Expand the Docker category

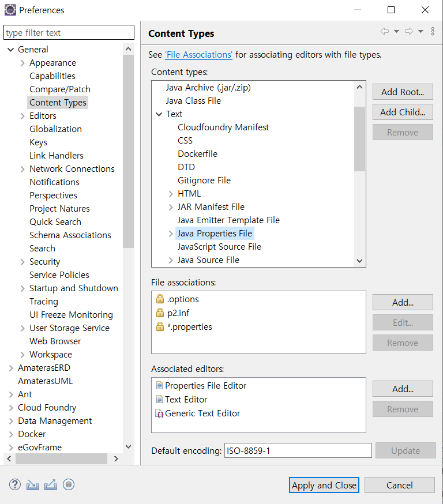[11, 434]
